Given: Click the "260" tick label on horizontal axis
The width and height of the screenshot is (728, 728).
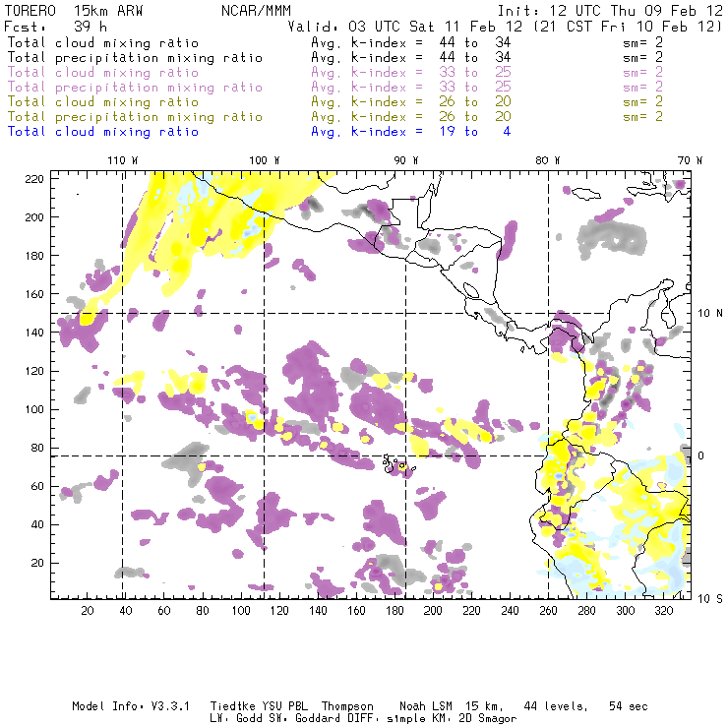Looking at the screenshot, I should point(548,611).
